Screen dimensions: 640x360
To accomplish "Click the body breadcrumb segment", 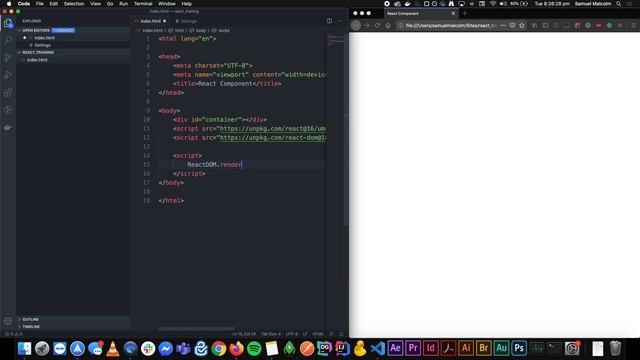I will 201,30.
